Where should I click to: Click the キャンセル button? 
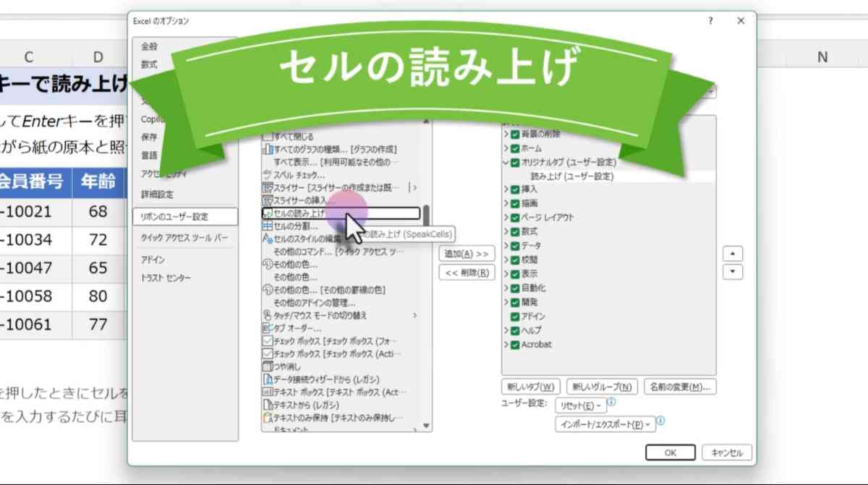click(x=727, y=452)
